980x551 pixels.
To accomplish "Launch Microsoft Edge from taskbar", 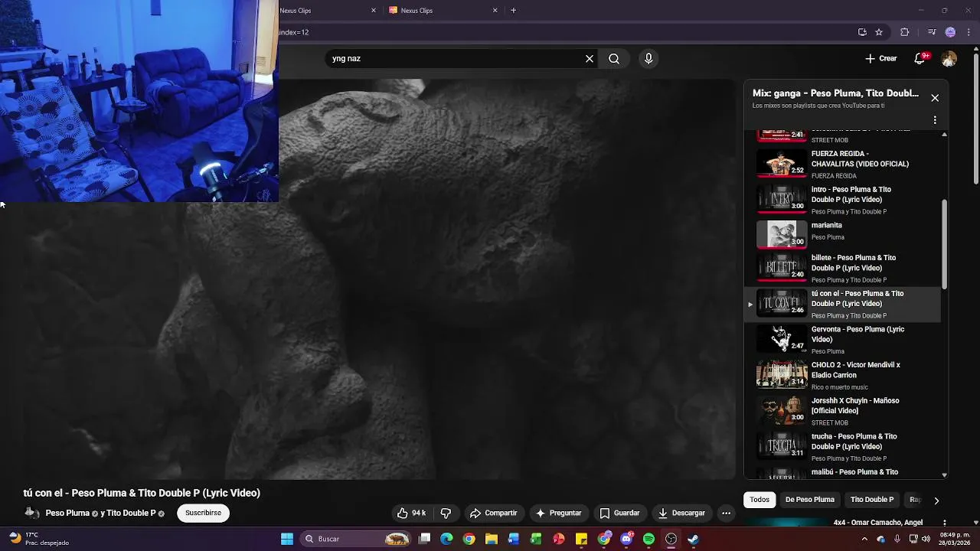I will 446,539.
